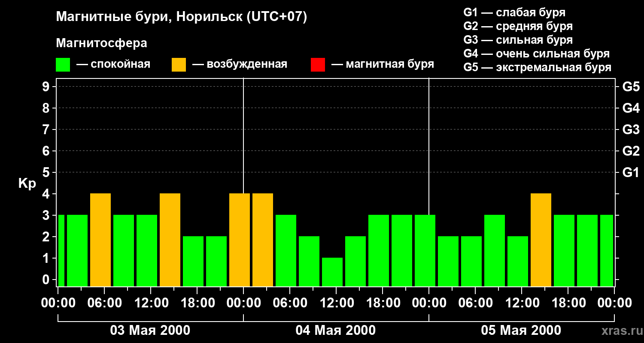This screenshot has width=644, height=343.
Task: Click the 05 Мая 2000 date label
Action: tap(521, 331)
